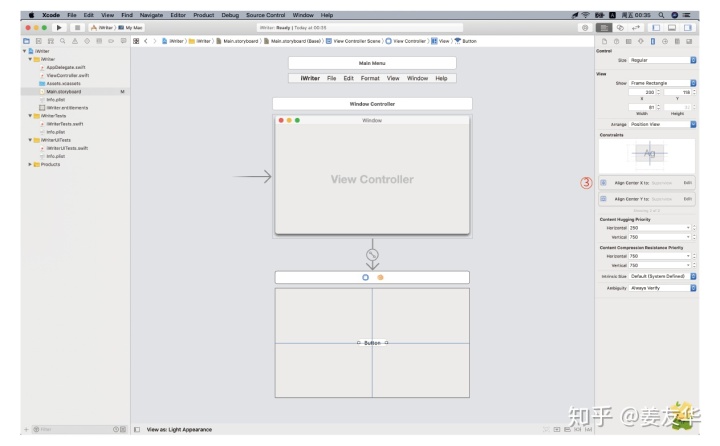Image resolution: width=720 pixels, height=446 pixels.
Task: Open the File inspector tab
Action: click(x=604, y=41)
